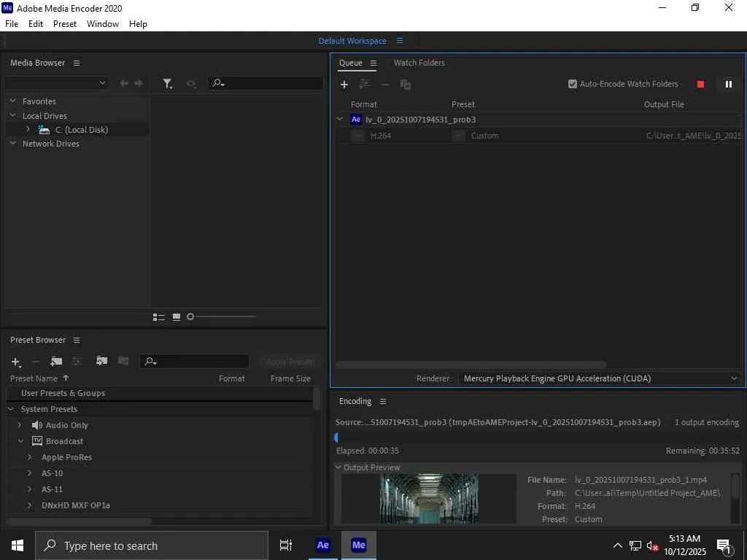Switch to the Queue tab

click(351, 63)
